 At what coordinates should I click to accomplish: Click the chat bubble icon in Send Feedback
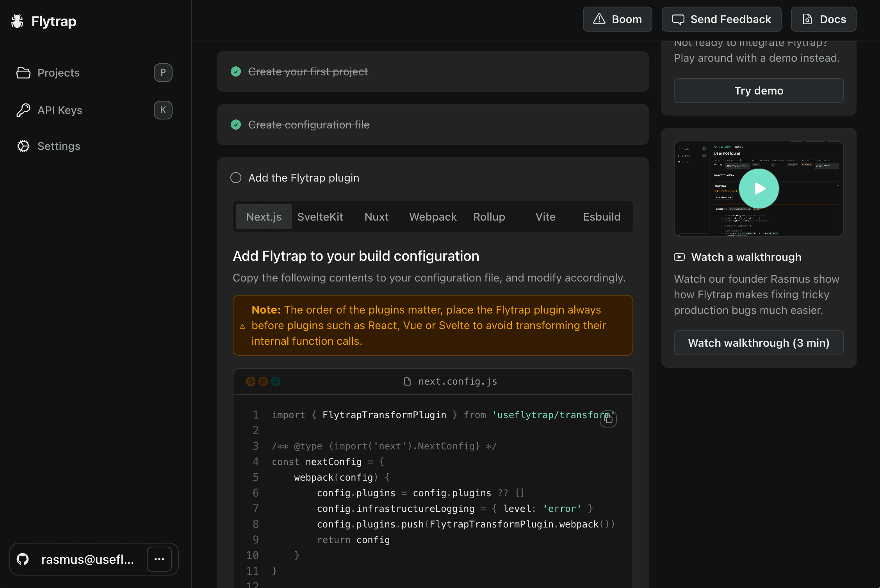678,20
